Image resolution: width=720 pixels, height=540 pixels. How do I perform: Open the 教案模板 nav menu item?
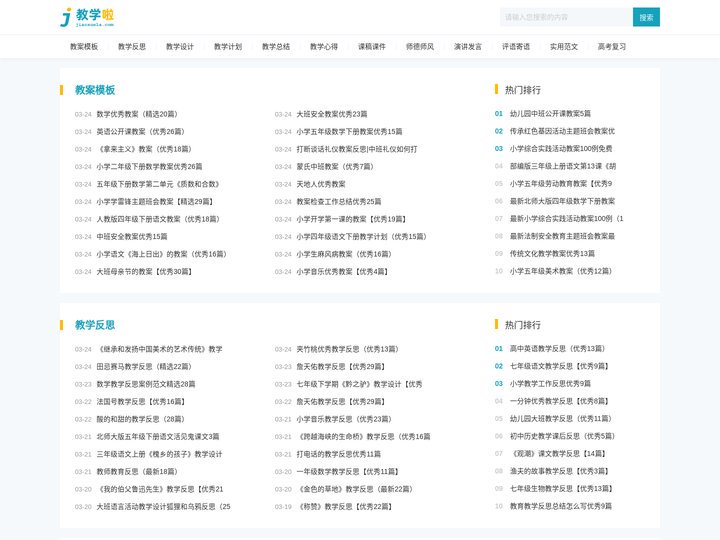[84, 46]
